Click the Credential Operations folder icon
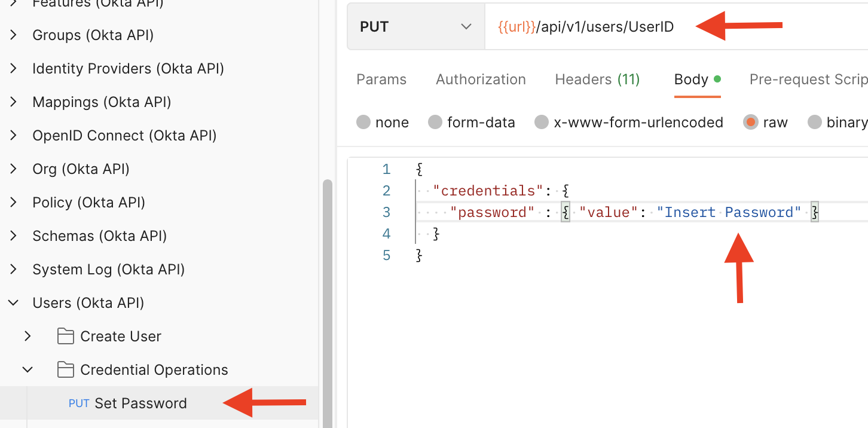 pyautogui.click(x=65, y=370)
